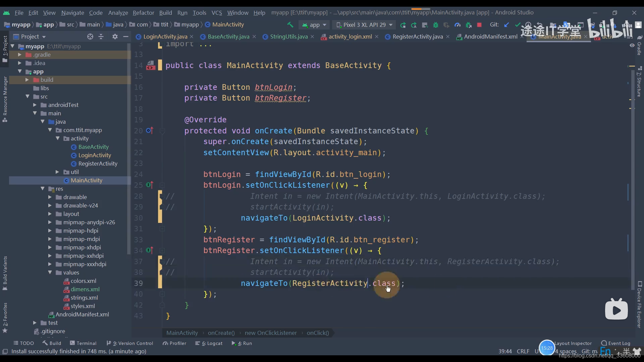The width and height of the screenshot is (644, 362).
Task: Click Git Update Project arrow icon
Action: [507, 25]
